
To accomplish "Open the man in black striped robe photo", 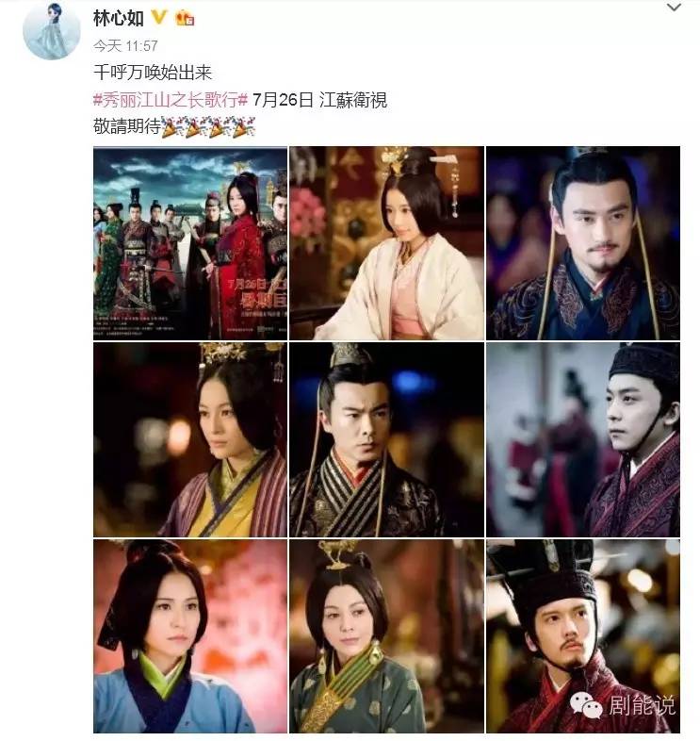I will tap(387, 440).
